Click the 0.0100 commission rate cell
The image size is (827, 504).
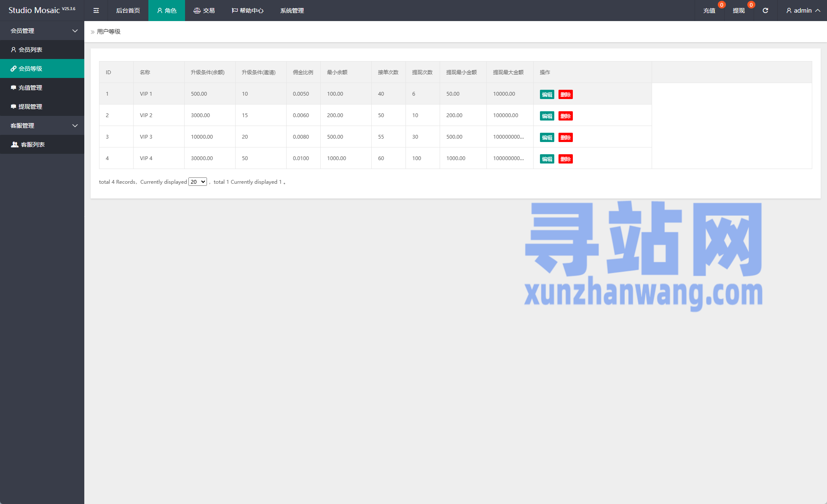(x=303, y=158)
